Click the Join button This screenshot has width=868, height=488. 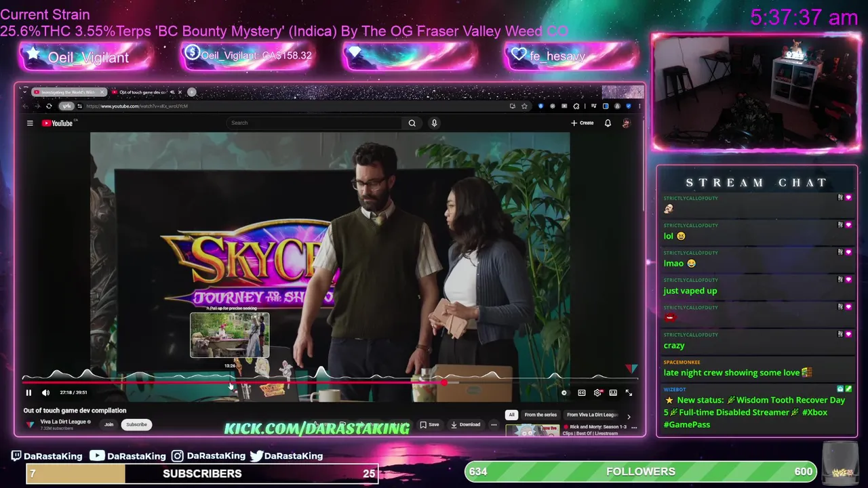pyautogui.click(x=108, y=424)
